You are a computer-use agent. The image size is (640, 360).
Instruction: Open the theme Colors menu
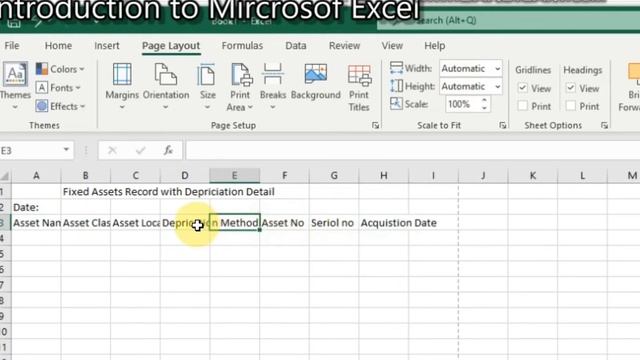(60, 69)
